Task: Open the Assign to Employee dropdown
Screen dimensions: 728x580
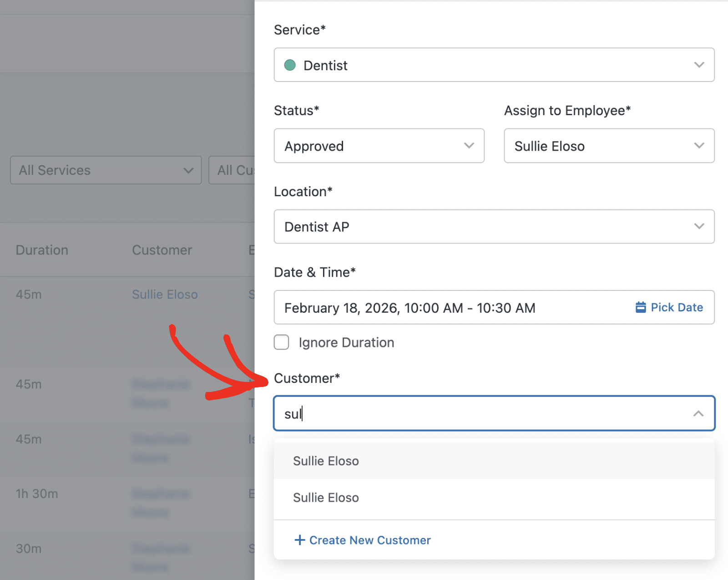Action: [x=609, y=146]
